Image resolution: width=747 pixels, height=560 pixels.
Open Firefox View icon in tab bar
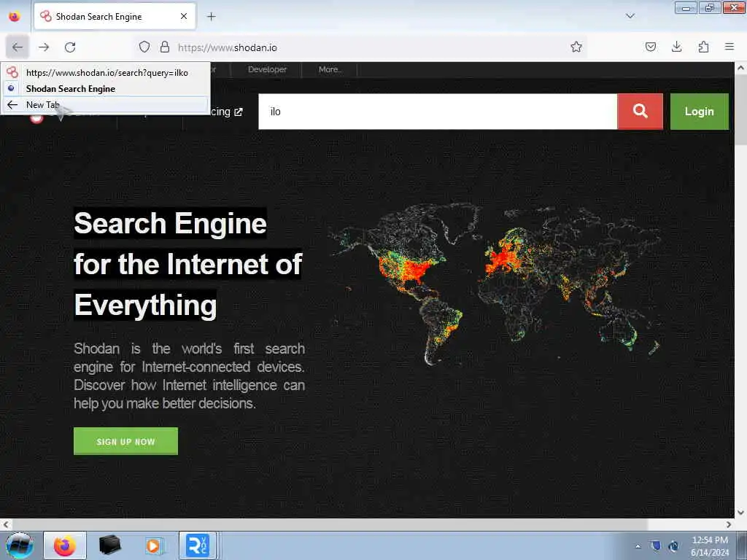(15, 16)
